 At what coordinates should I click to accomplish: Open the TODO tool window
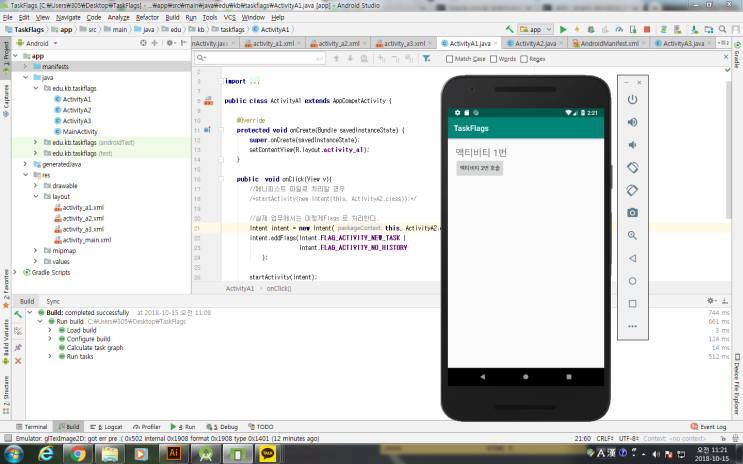pyautogui.click(x=261, y=427)
